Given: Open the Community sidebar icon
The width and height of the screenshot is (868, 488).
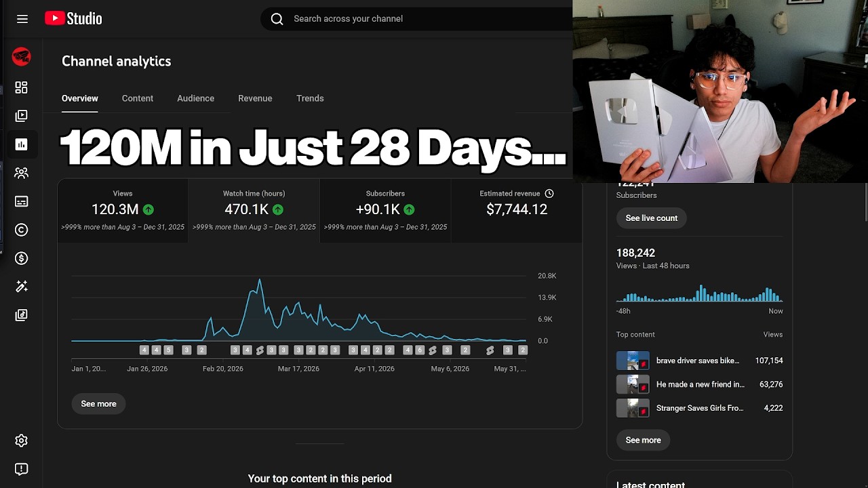Looking at the screenshot, I should (22, 173).
